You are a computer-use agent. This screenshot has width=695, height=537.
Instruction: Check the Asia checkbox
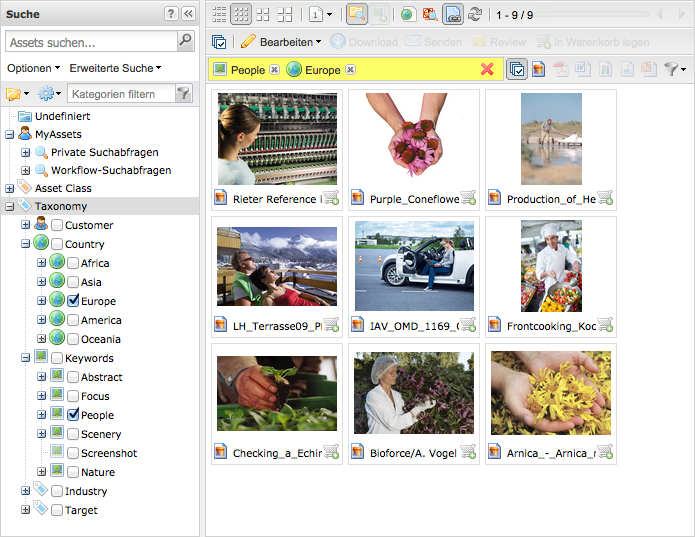pos(73,282)
